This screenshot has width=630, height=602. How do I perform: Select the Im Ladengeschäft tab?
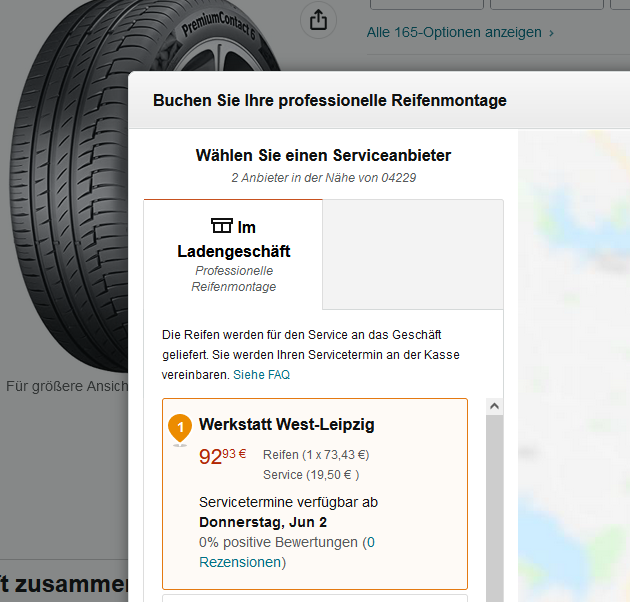233,254
